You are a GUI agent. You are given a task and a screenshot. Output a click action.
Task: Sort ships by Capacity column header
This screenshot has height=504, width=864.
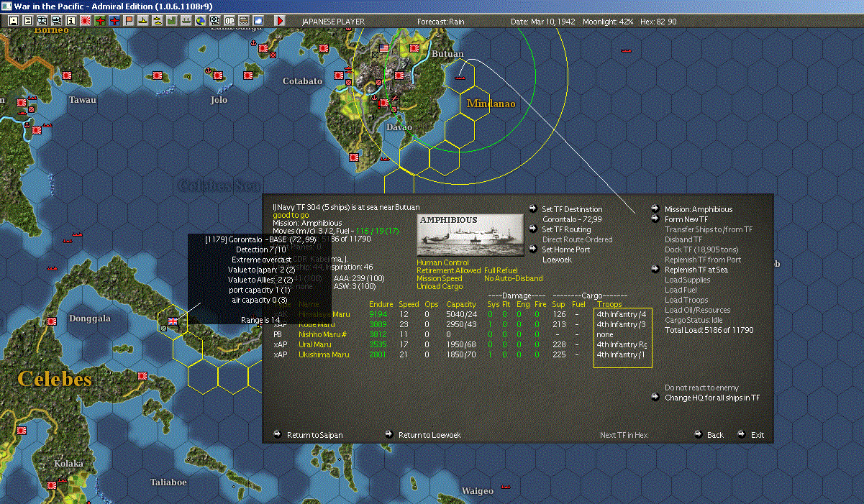pyautogui.click(x=461, y=305)
